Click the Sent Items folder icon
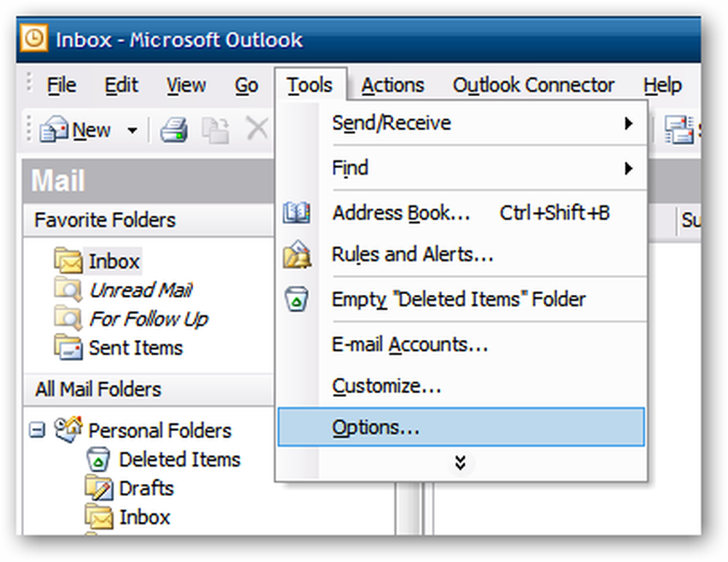The height and width of the screenshot is (562, 728). [68, 347]
